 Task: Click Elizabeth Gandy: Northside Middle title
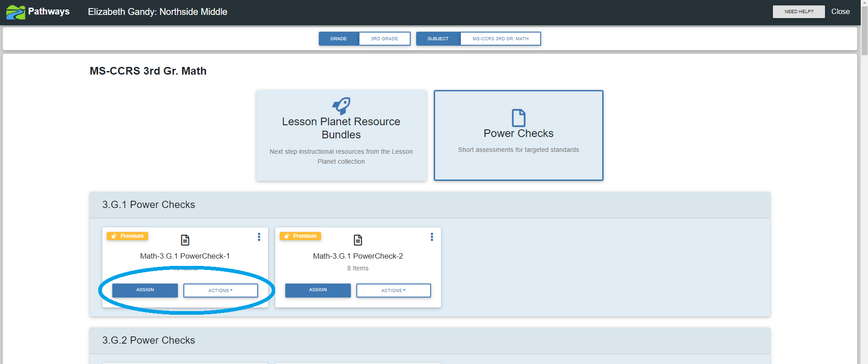pyautogui.click(x=158, y=12)
